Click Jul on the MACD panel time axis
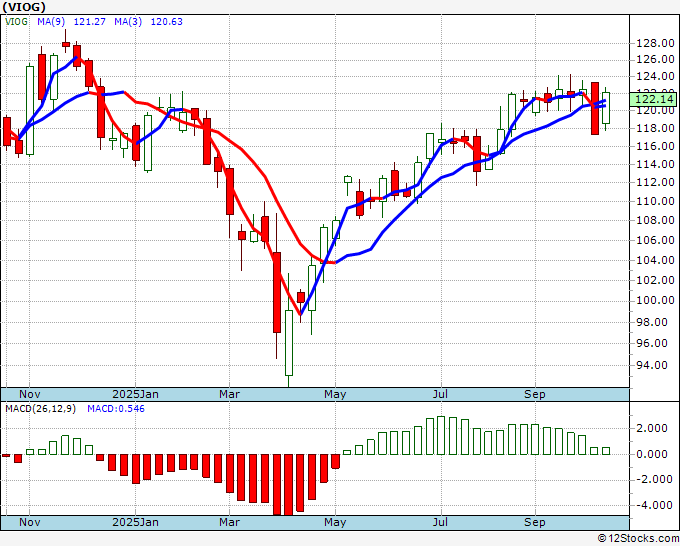 click(441, 522)
